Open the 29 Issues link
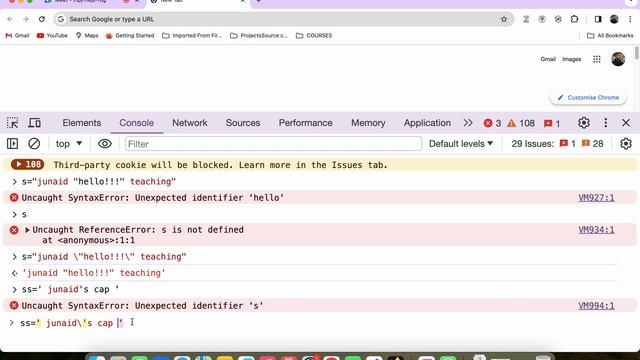 [558, 144]
